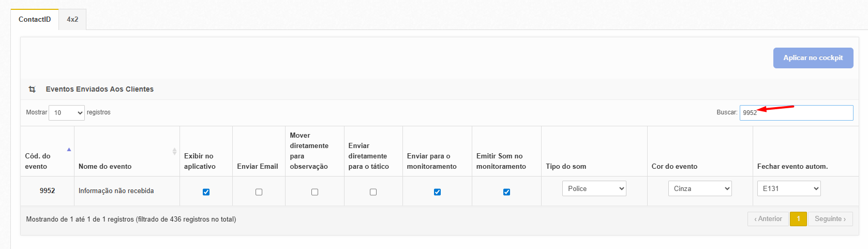868x249 pixels.
Task: Disable Emitir Som no monitoramento checkbox
Action: [x=506, y=192]
